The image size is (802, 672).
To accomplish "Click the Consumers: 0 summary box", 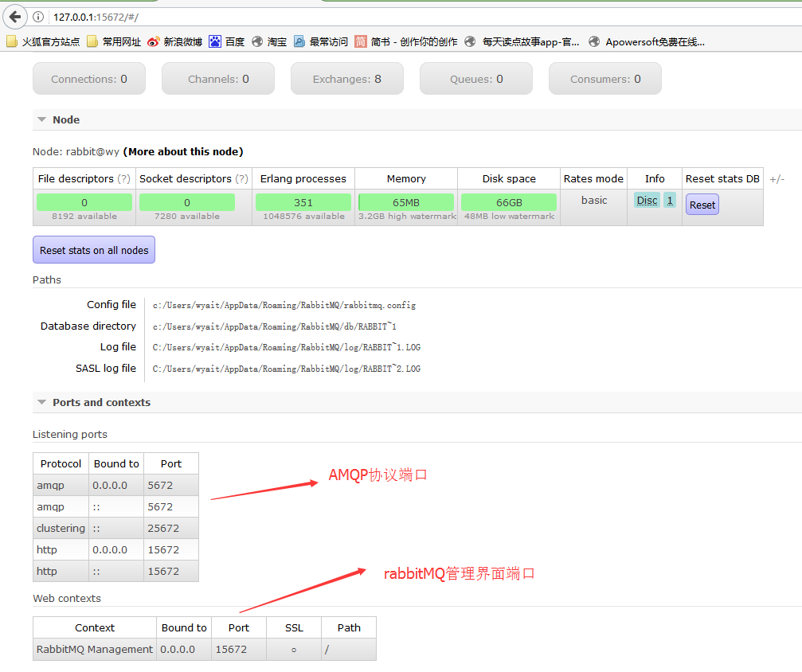I will click(605, 79).
